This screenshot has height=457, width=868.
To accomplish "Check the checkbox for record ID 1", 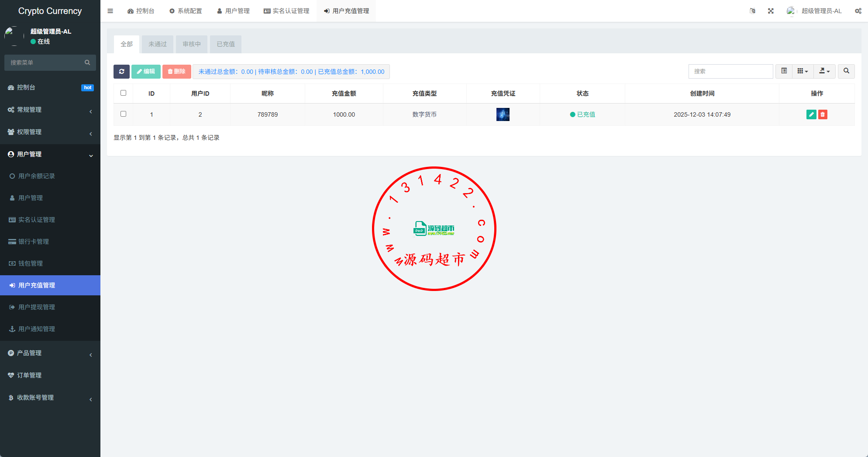I will (123, 114).
